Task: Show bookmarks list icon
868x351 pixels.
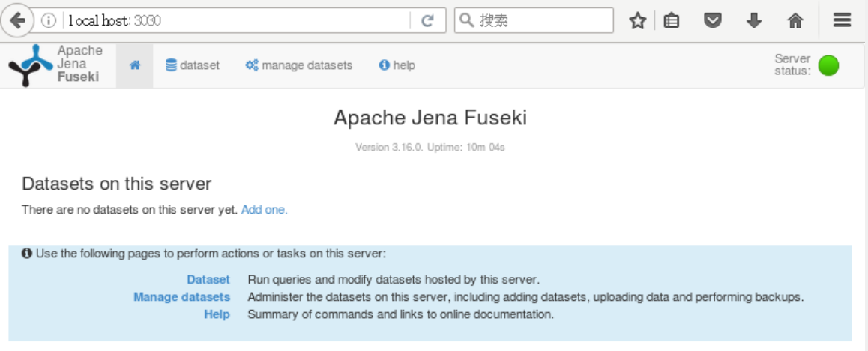Action: click(x=672, y=21)
